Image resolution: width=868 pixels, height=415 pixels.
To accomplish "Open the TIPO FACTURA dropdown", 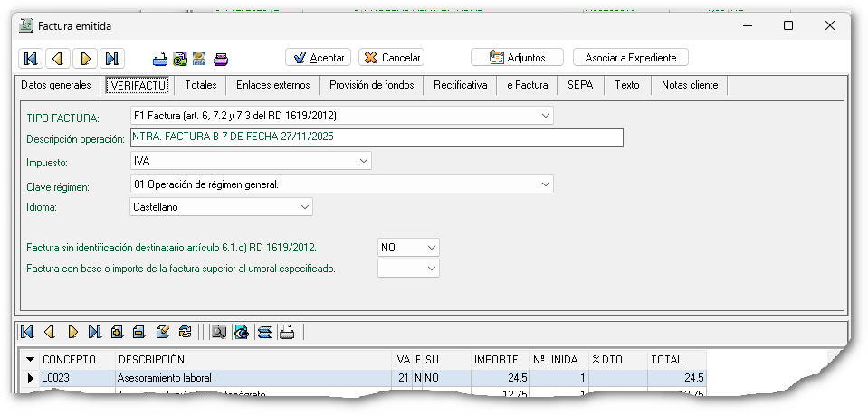I will point(544,116).
